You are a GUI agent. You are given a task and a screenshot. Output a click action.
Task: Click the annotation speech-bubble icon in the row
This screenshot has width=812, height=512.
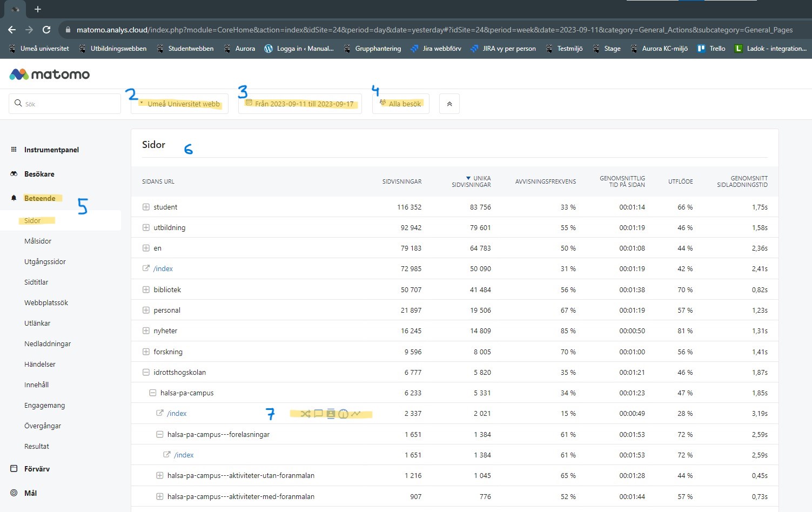318,414
